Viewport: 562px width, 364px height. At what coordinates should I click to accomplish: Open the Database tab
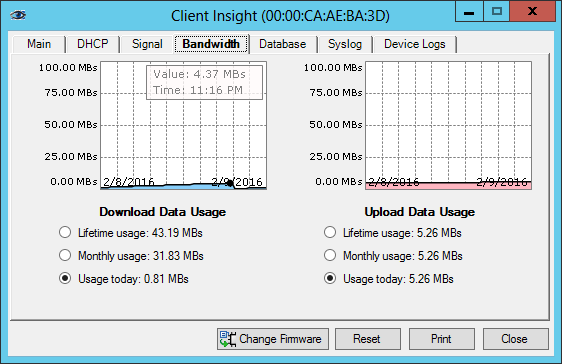283,44
